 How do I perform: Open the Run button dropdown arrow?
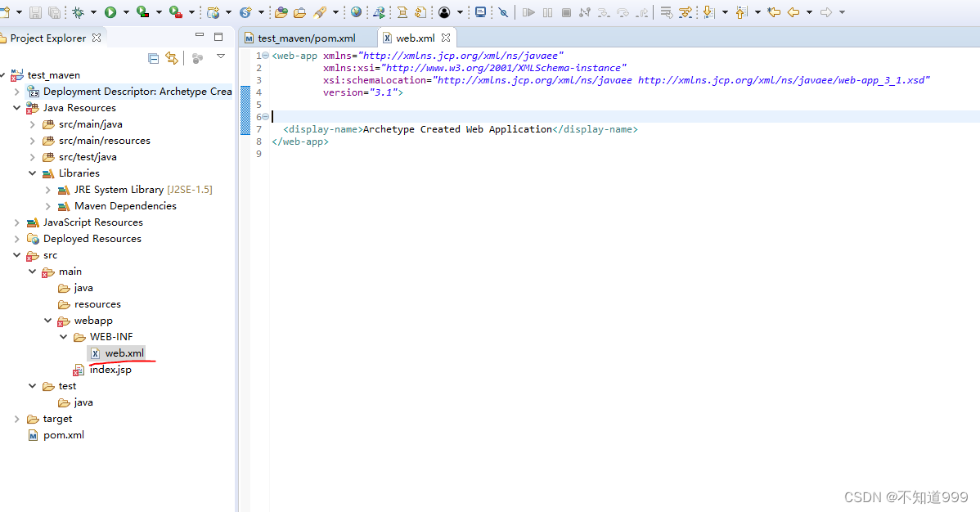point(124,12)
